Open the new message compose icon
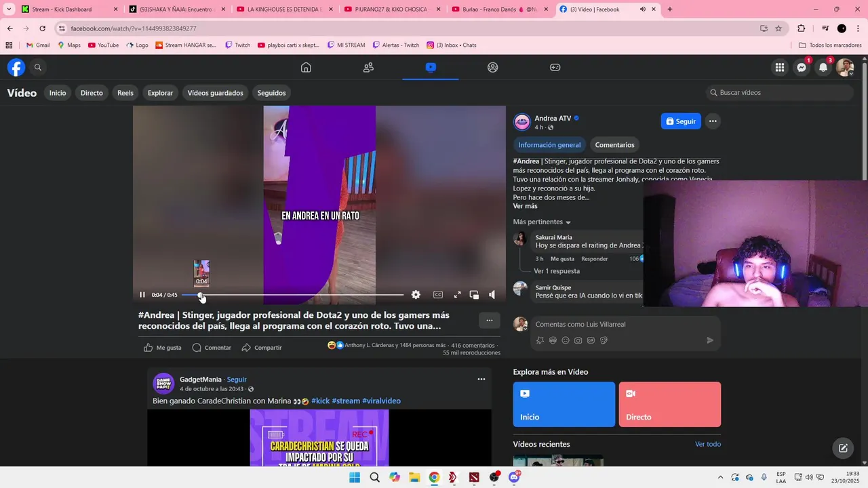868x488 pixels. 843,448
